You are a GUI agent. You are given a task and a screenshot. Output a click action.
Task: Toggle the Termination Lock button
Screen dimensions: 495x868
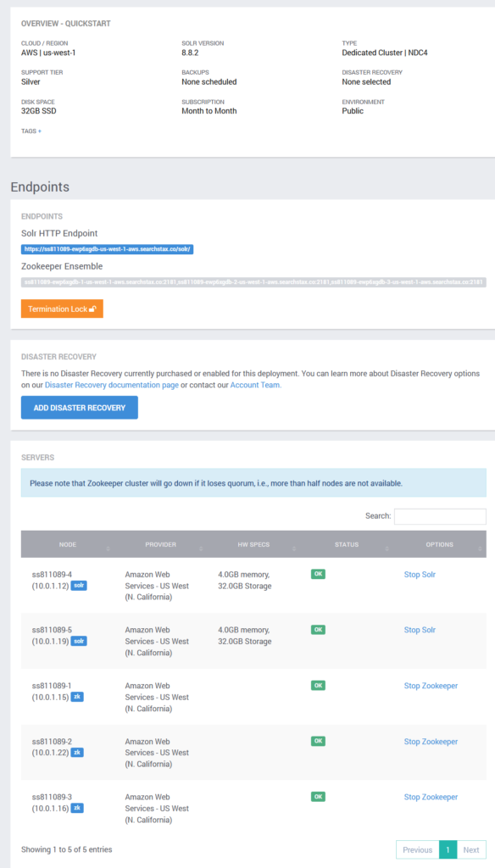(x=62, y=309)
